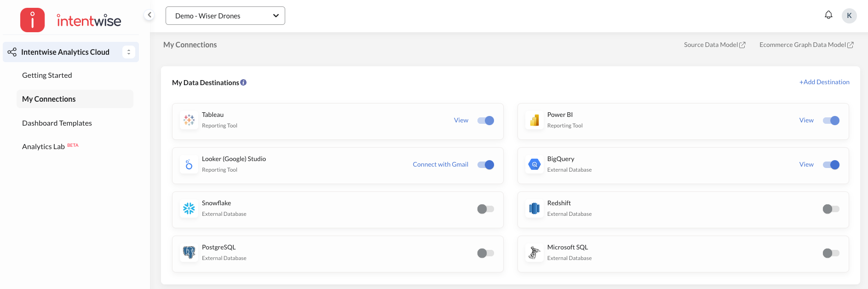The height and width of the screenshot is (289, 868).
Task: Click the BigQuery logo icon
Action: point(535,164)
